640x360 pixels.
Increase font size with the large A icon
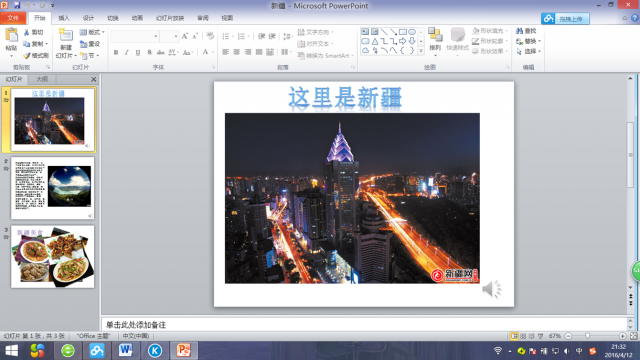click(185, 36)
